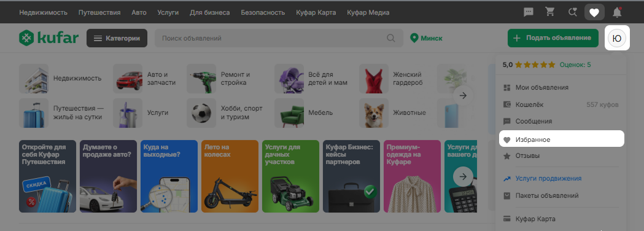Open the notifications bell icon

tap(617, 12)
